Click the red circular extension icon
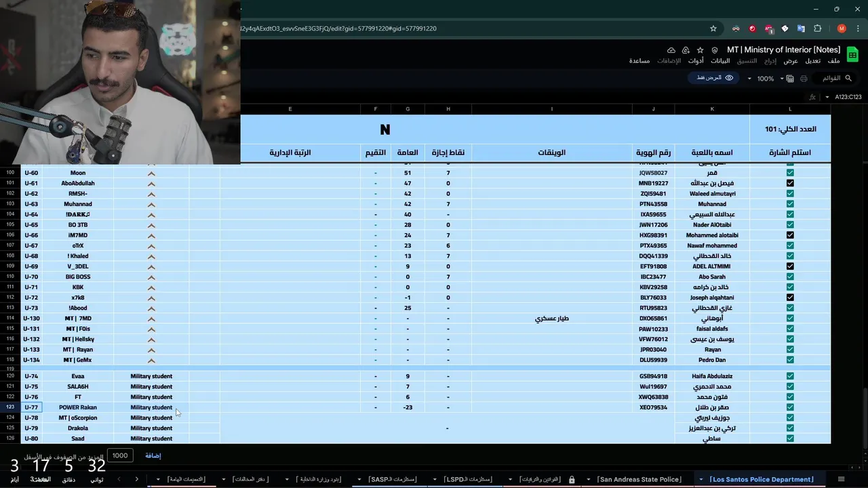868x488 pixels. click(752, 28)
